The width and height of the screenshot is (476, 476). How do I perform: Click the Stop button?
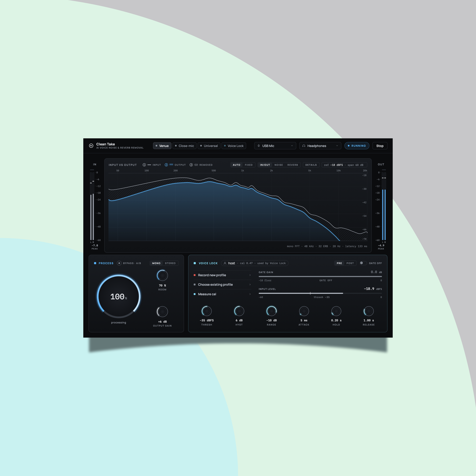[380, 146]
